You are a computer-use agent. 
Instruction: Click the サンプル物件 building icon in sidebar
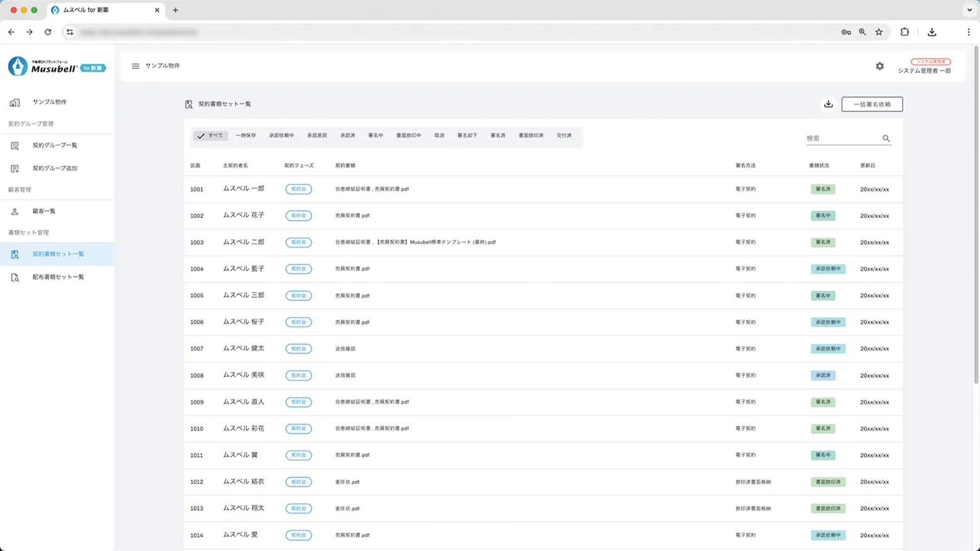(15, 102)
